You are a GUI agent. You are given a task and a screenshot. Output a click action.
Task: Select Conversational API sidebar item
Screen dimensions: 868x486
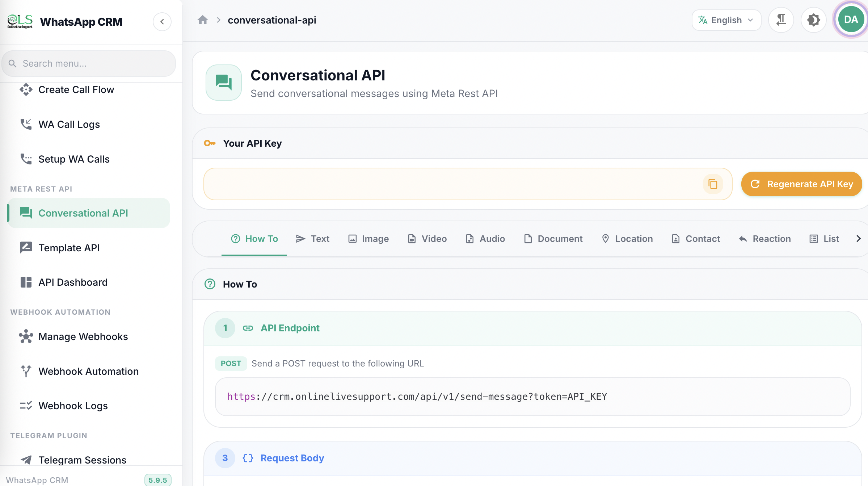89,213
